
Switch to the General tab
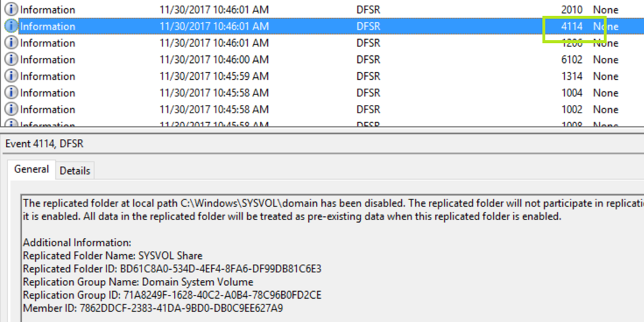coord(31,169)
